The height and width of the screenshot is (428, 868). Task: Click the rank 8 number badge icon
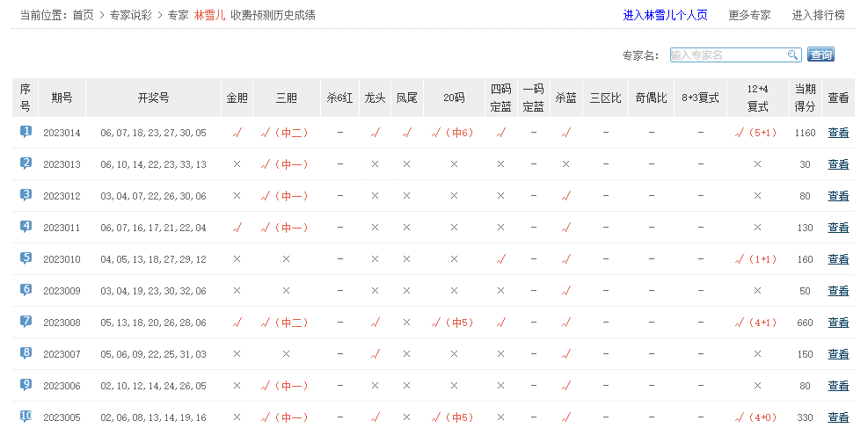click(26, 353)
